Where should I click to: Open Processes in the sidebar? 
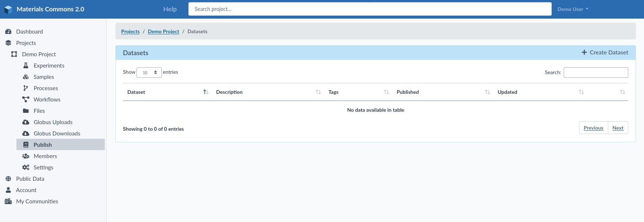46,88
